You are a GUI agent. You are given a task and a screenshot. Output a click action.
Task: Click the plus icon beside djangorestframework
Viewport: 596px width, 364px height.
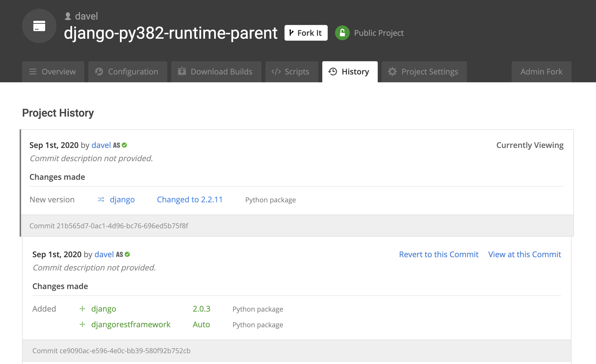click(x=82, y=324)
